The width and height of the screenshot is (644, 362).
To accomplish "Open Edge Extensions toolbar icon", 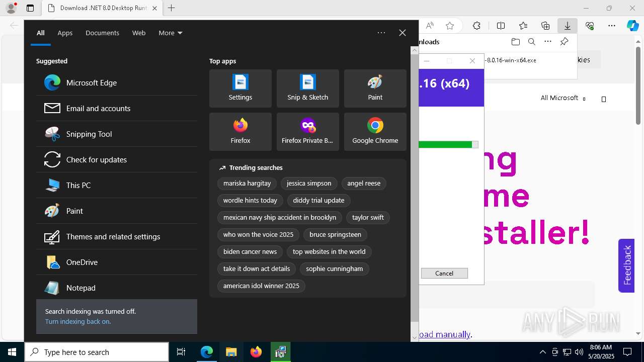I will [476, 26].
